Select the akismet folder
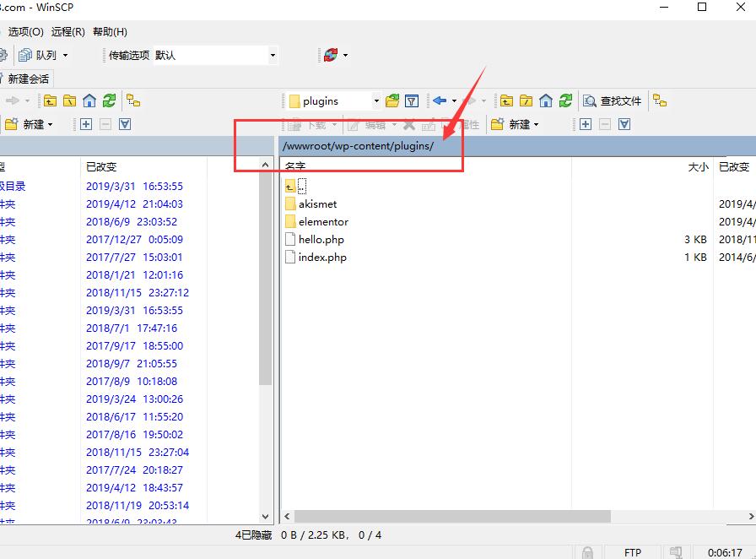This screenshot has height=559, width=756. tap(317, 204)
